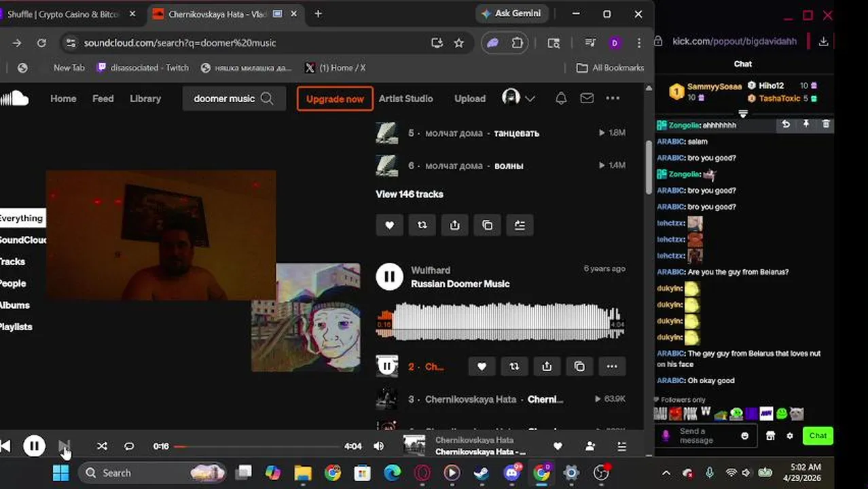Toggle repeat in the SoundCloud player
The height and width of the screenshot is (489, 868).
pos(129,446)
